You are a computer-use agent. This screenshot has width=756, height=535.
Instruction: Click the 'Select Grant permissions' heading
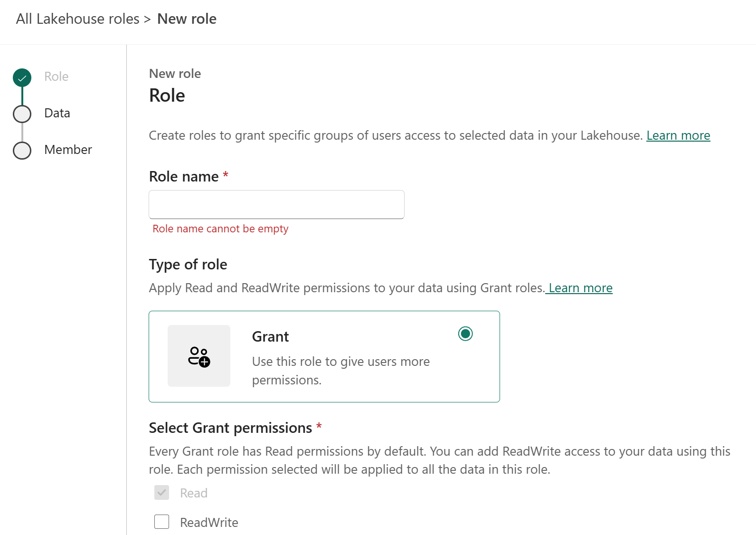coord(230,428)
